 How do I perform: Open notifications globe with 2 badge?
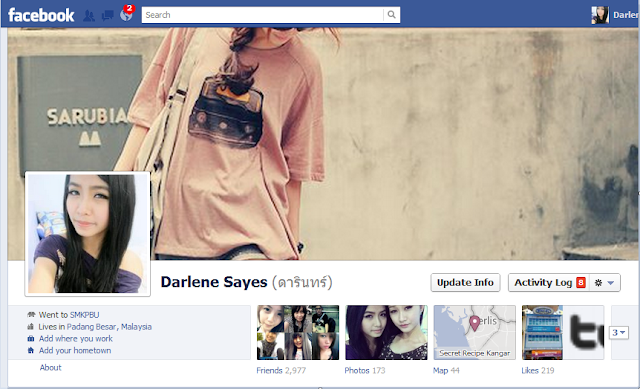tap(127, 15)
